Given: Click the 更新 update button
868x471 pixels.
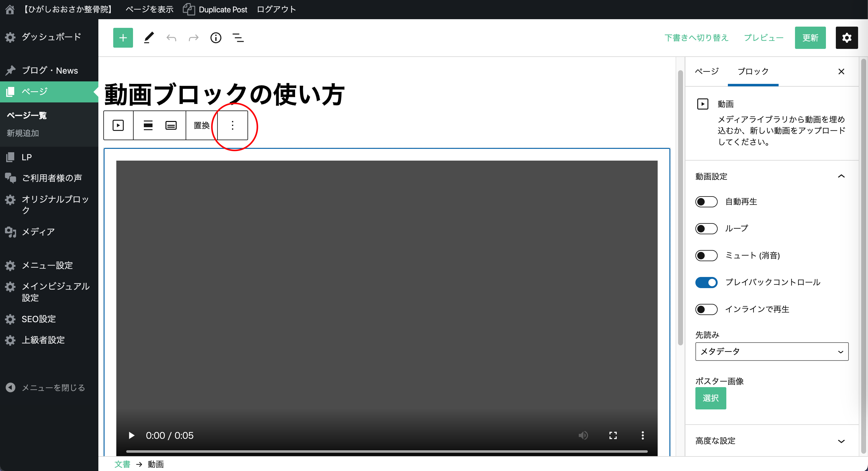Looking at the screenshot, I should click(x=810, y=38).
